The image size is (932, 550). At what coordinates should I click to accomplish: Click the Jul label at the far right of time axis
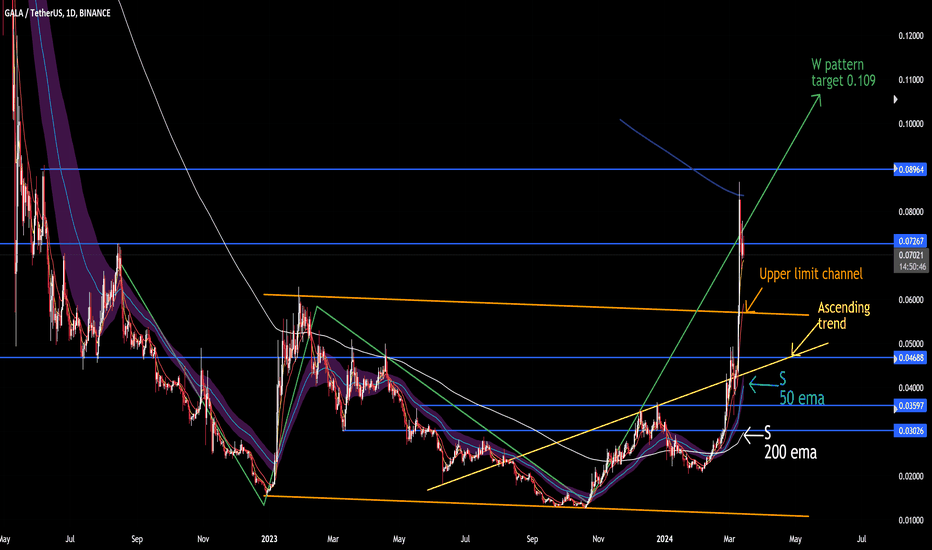(x=861, y=539)
